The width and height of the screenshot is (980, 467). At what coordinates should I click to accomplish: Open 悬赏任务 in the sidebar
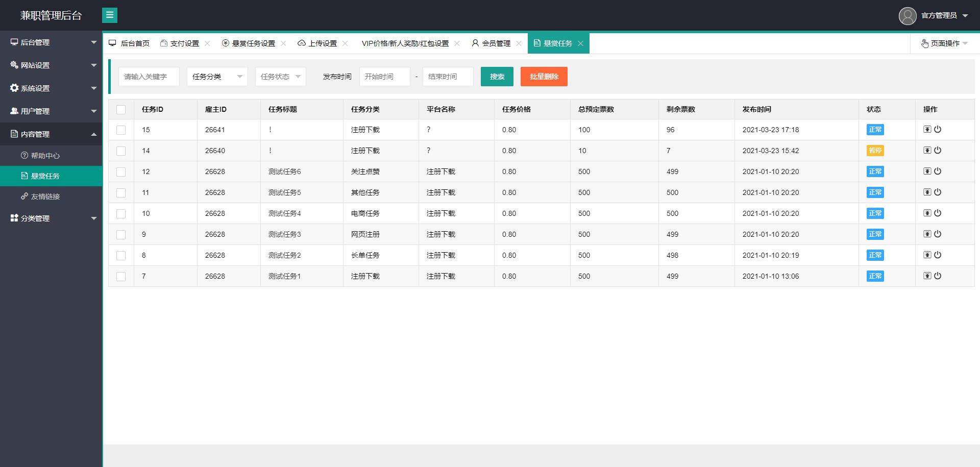pos(51,176)
